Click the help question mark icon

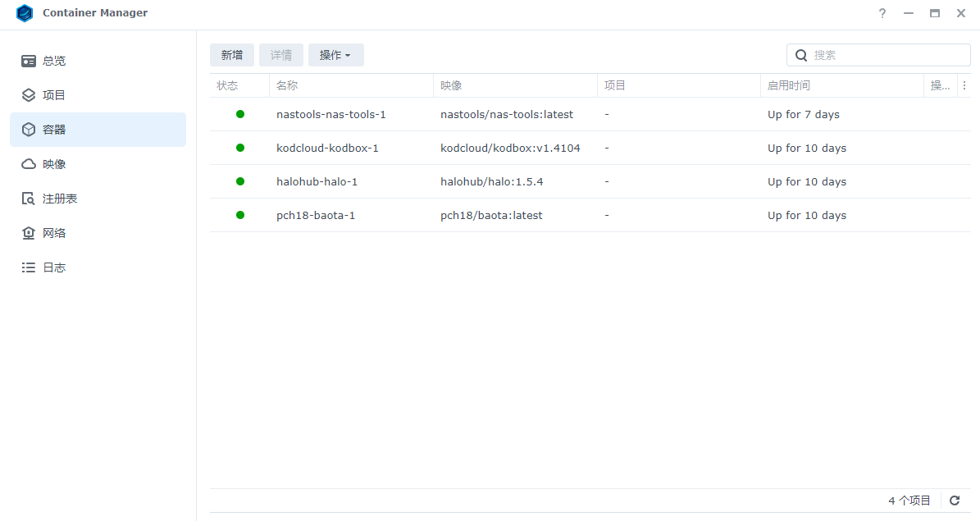point(882,13)
